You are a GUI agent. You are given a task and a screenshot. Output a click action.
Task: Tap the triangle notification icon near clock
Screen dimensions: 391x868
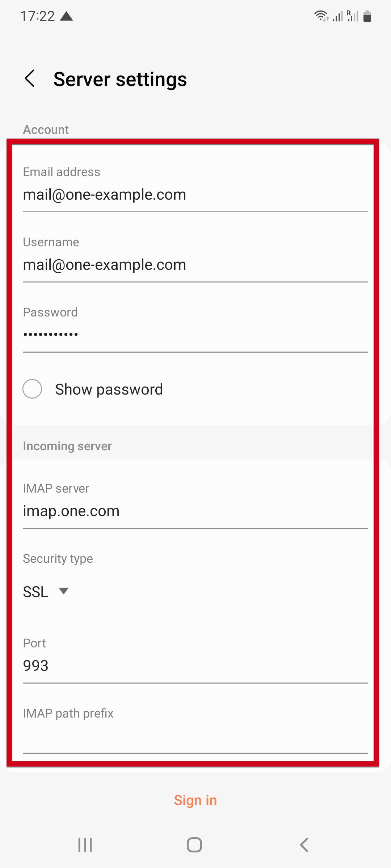67,16
